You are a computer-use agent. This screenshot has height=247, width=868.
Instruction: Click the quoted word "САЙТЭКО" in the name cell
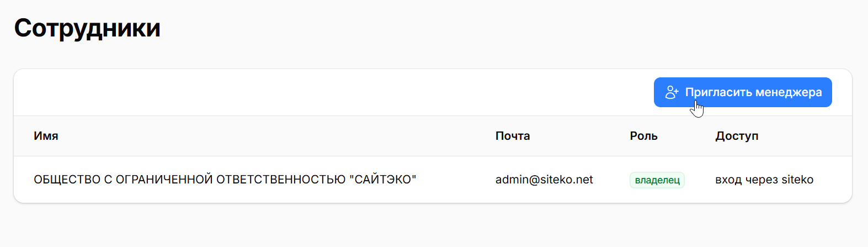pos(383,180)
